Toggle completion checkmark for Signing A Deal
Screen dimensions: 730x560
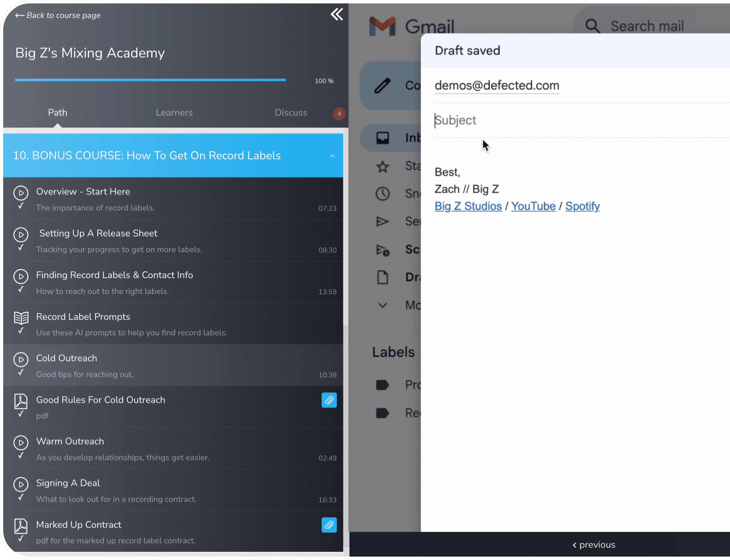coord(21,497)
